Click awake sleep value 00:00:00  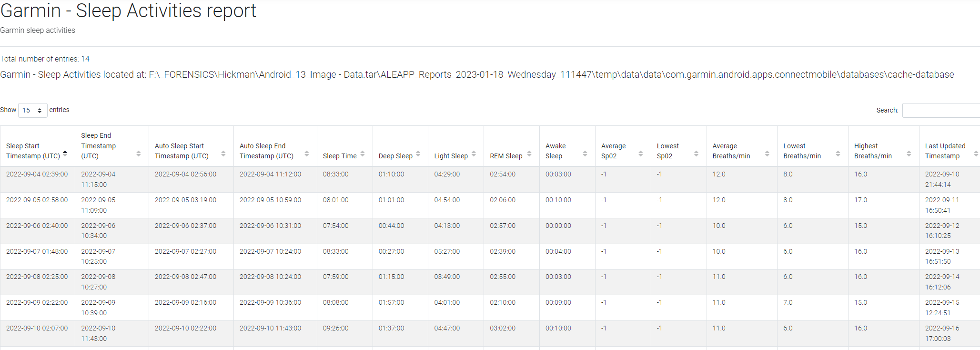558,226
